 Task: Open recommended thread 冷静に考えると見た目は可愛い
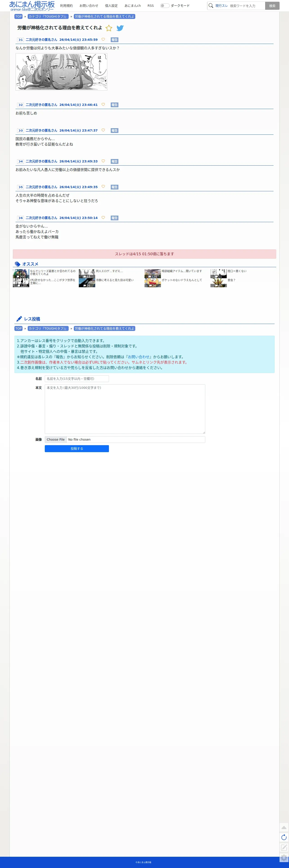[115, 280]
